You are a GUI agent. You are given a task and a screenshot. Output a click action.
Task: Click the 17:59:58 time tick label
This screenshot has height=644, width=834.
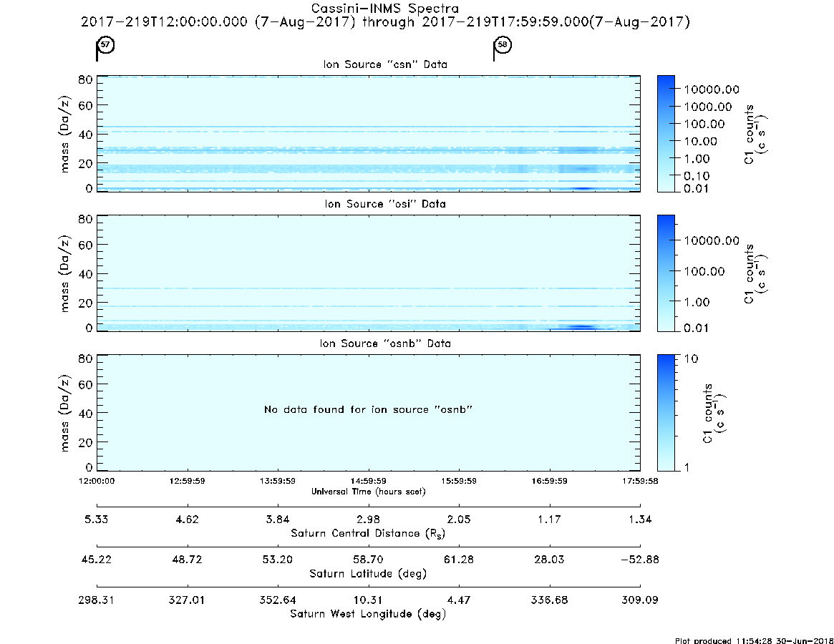640,481
